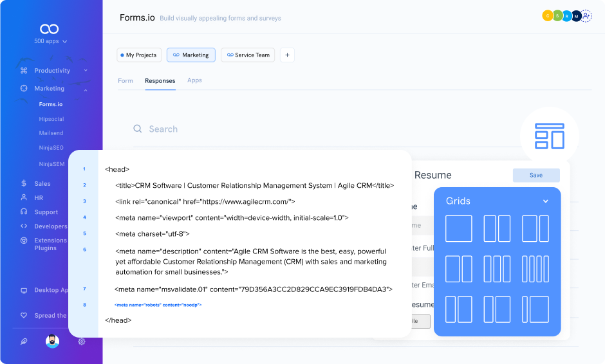Open the settings gear in sidebar
Screen dimensions: 605x364
pyautogui.click(x=82, y=341)
